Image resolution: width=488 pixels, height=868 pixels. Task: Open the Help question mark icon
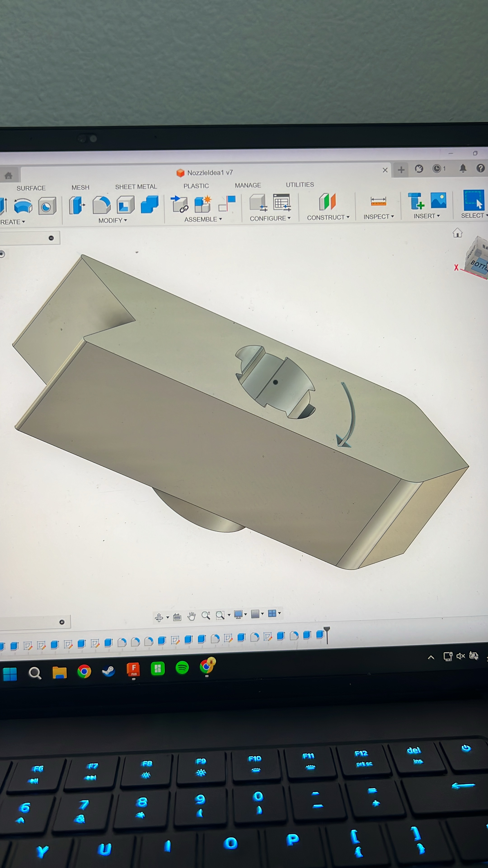click(x=481, y=168)
